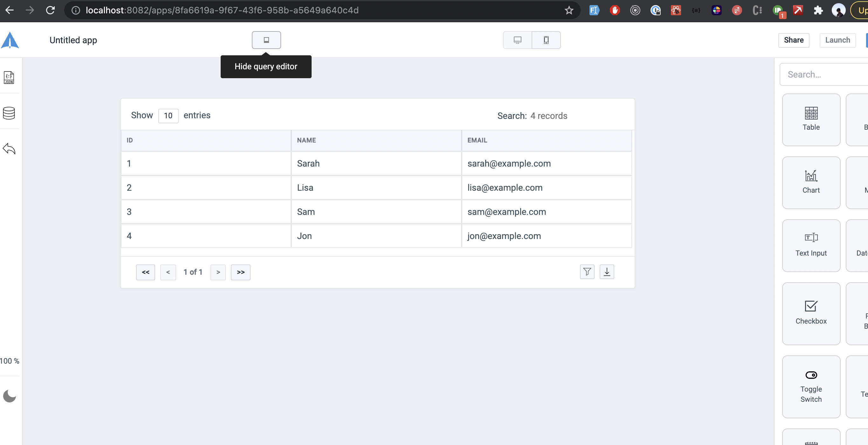This screenshot has height=445, width=868.
Task: Select the desktop view tab
Action: click(517, 40)
